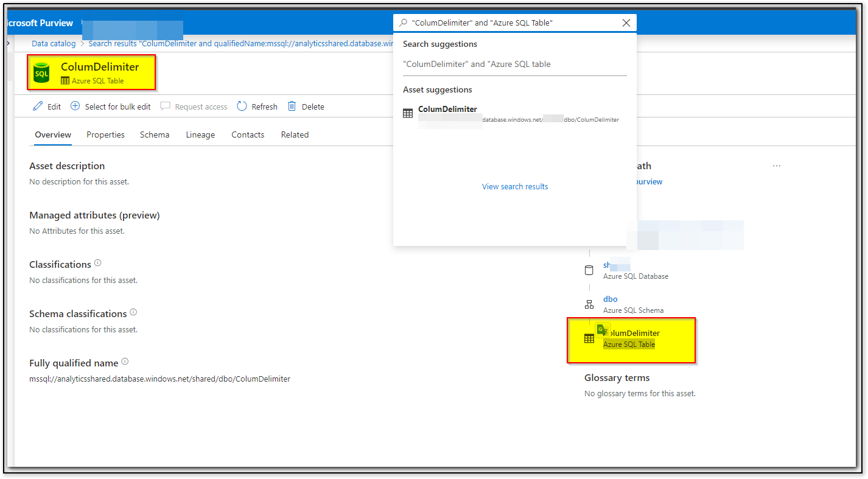Switch to the Properties tab
The width and height of the screenshot is (868, 479).
click(105, 135)
